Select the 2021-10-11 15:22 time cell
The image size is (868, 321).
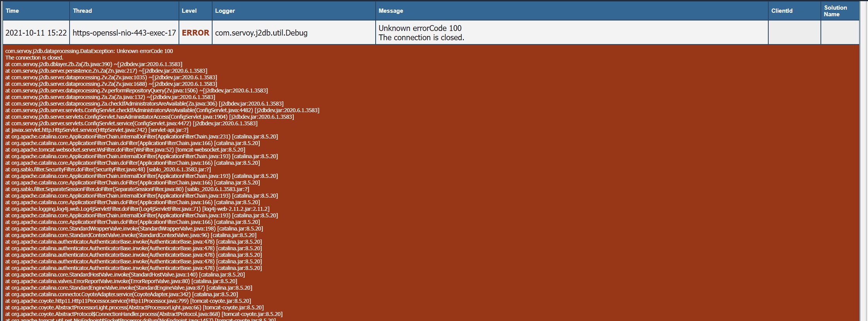(x=36, y=33)
